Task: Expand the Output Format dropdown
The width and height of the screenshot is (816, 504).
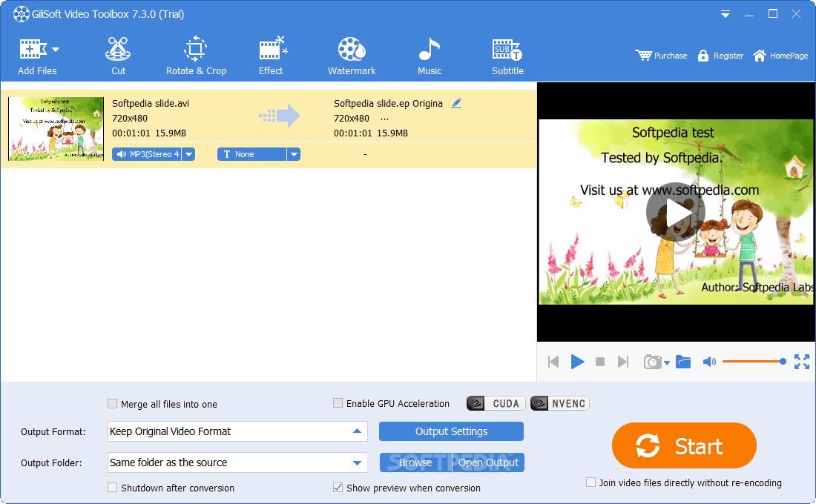Action: click(x=357, y=431)
